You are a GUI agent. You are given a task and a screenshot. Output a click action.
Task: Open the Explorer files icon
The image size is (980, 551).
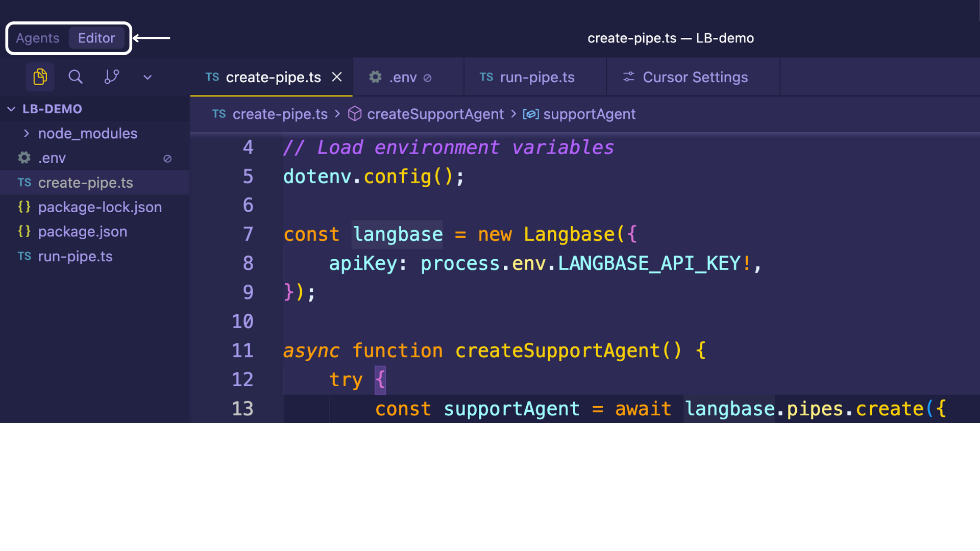[40, 77]
